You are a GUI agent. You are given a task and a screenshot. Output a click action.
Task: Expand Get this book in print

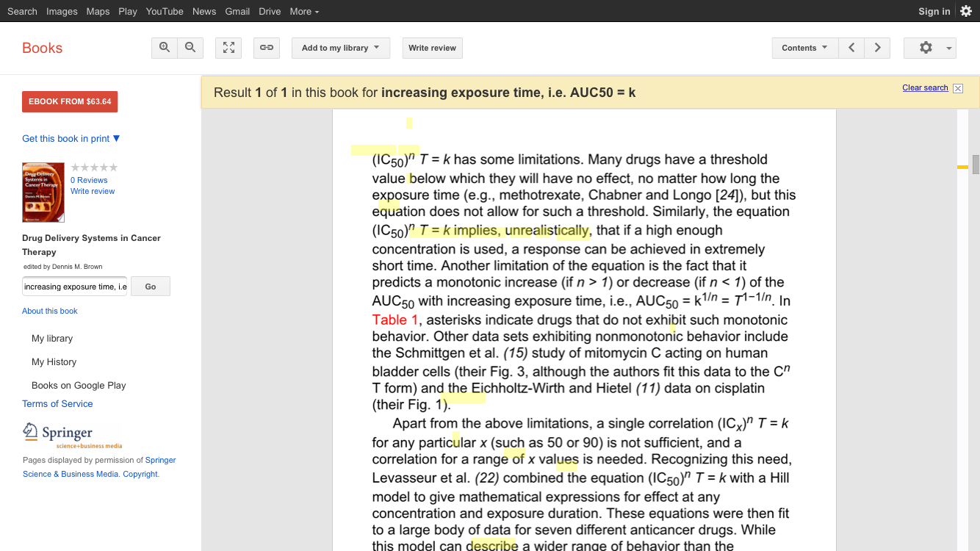[71, 138]
